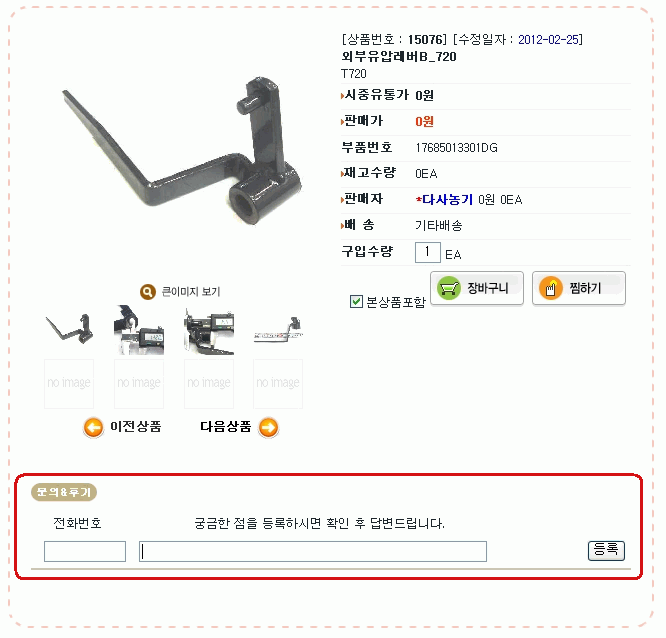
Task: Select fourth thumbnail with ruler view
Action: [278, 330]
